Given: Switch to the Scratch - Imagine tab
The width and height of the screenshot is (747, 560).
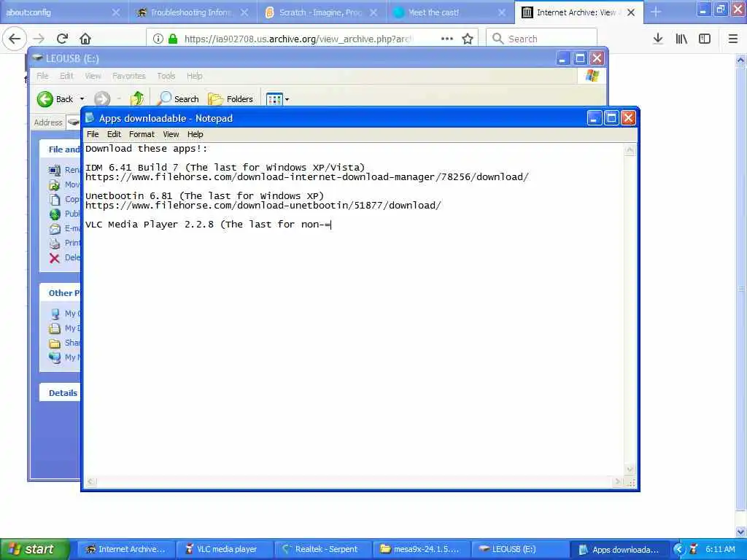Looking at the screenshot, I should (x=322, y=12).
